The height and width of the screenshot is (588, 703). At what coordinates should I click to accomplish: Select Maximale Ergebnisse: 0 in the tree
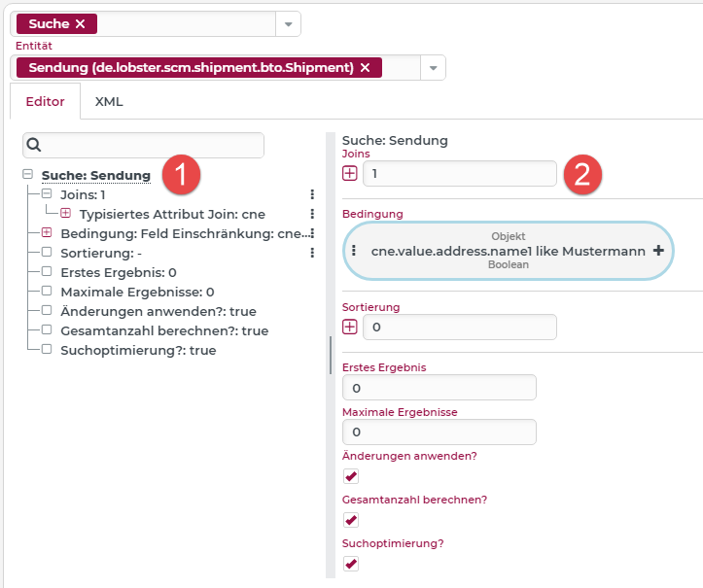pyautogui.click(x=136, y=292)
